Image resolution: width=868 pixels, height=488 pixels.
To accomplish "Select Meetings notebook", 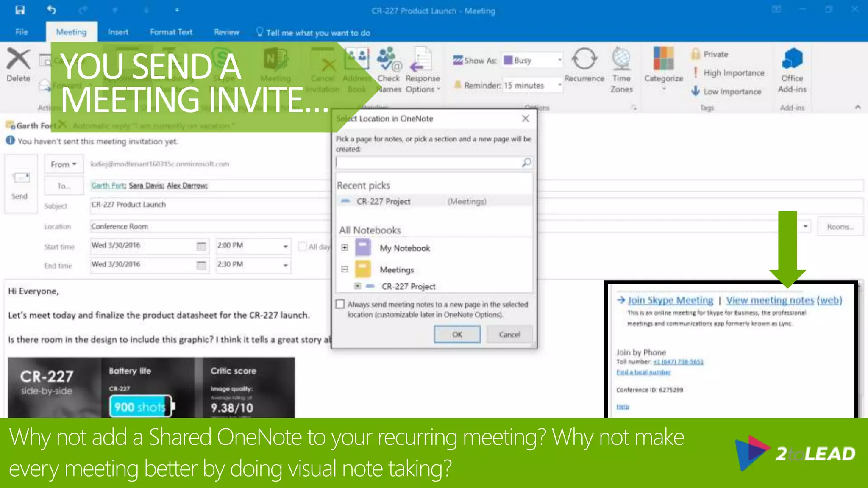I will coord(397,270).
